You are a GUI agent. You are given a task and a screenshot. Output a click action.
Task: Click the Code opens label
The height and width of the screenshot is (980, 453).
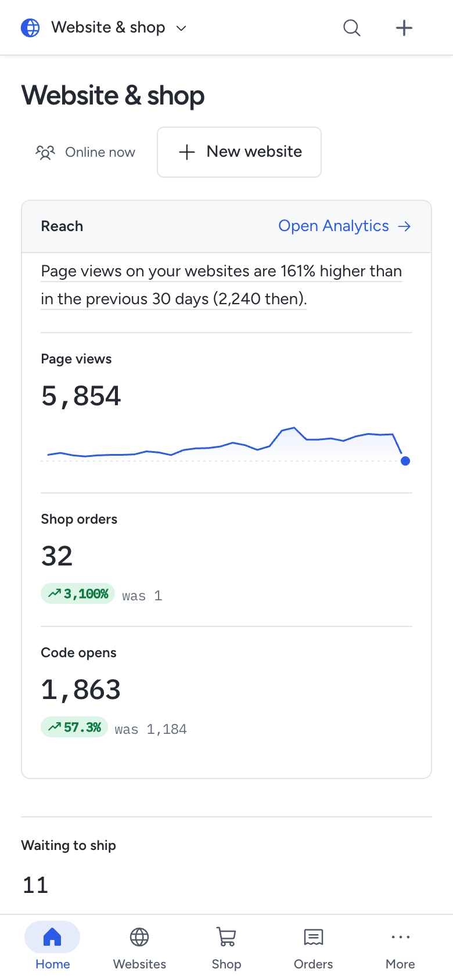click(78, 653)
